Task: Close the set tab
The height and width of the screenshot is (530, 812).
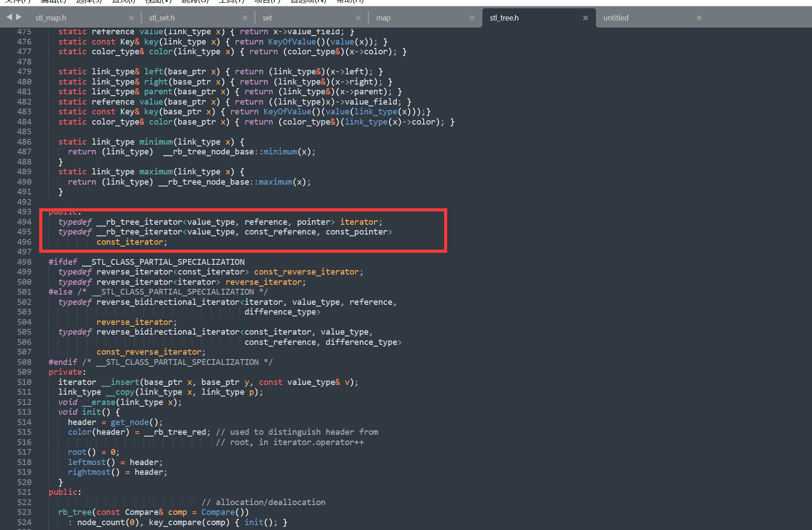Action: point(358,18)
